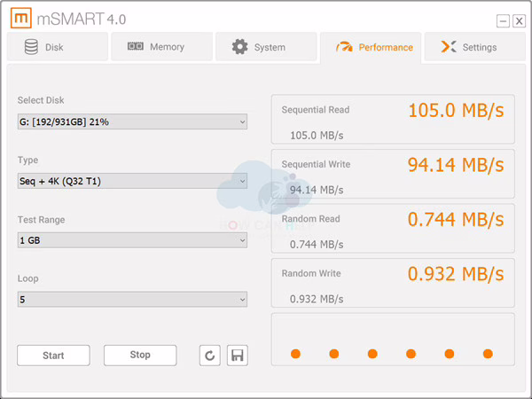The width and height of the screenshot is (532, 399).
Task: Click the Type label above the dropdown
Action: coord(27,160)
